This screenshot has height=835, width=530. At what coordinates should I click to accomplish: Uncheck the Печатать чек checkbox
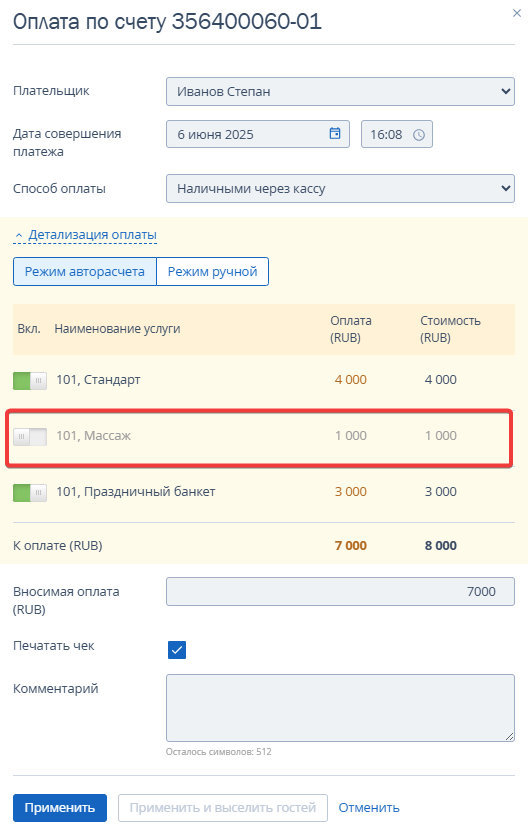[177, 650]
